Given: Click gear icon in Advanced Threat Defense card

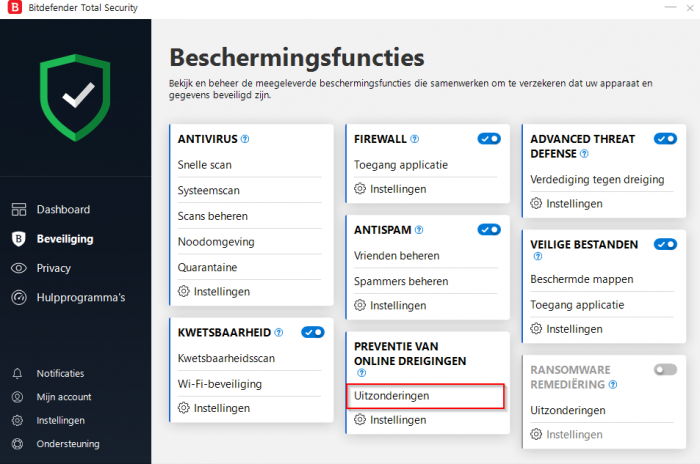Looking at the screenshot, I should pos(536,203).
